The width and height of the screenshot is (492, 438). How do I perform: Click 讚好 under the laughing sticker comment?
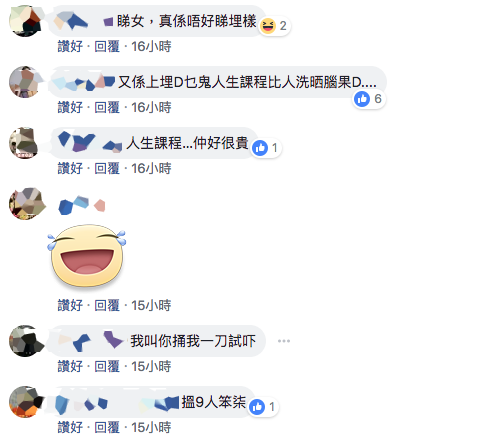[x=70, y=305]
